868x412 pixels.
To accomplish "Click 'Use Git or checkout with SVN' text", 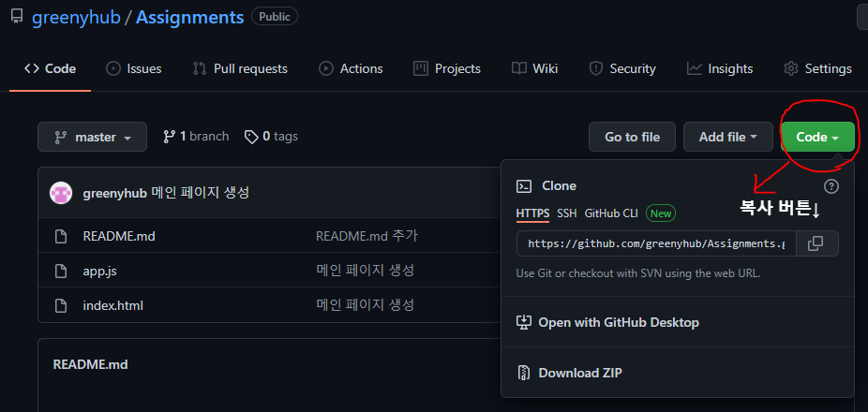I will pyautogui.click(x=638, y=273).
